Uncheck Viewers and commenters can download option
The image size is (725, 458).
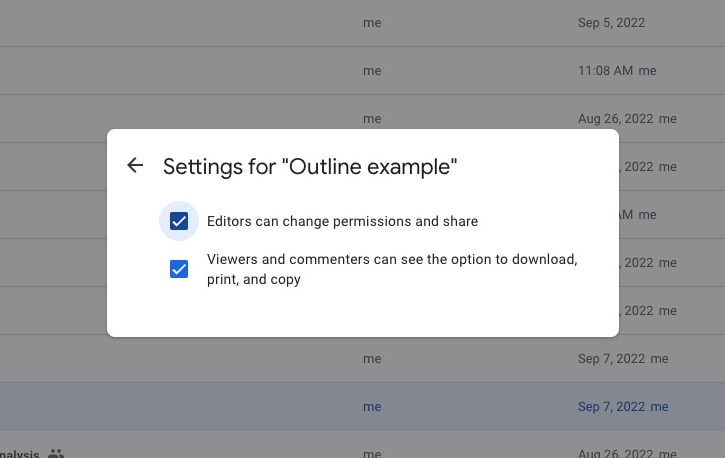tap(179, 269)
